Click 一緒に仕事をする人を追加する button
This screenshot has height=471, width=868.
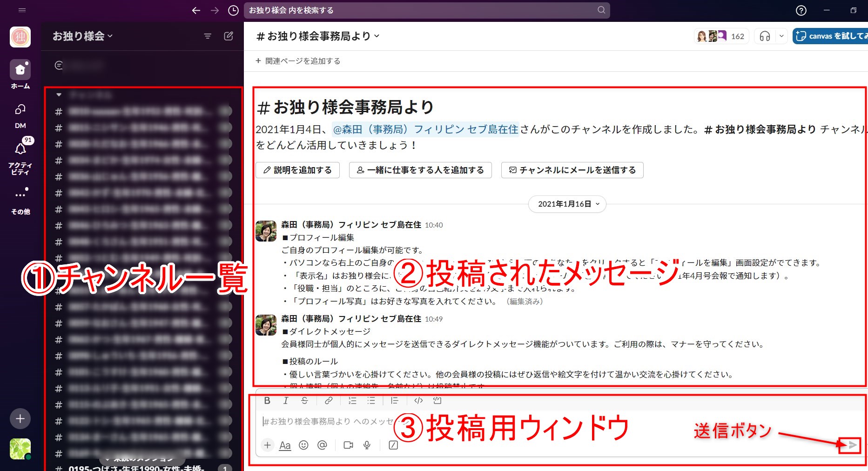click(420, 170)
